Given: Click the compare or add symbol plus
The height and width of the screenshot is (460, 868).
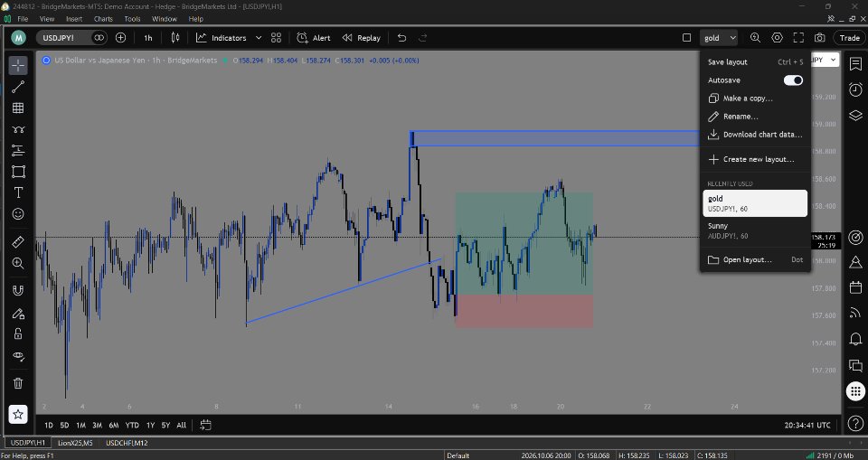Looking at the screenshot, I should pyautogui.click(x=120, y=38).
